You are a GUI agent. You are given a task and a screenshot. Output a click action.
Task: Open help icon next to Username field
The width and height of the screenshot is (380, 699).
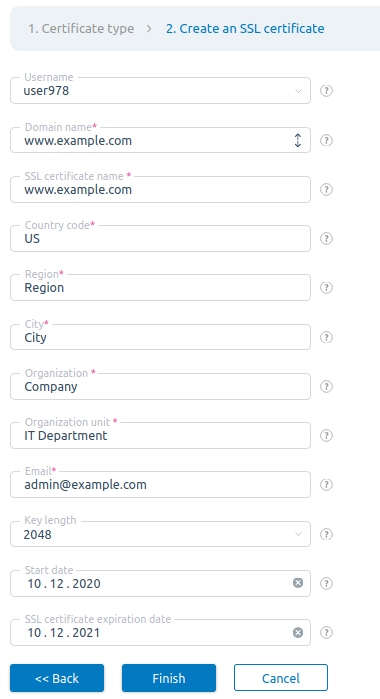(x=326, y=91)
